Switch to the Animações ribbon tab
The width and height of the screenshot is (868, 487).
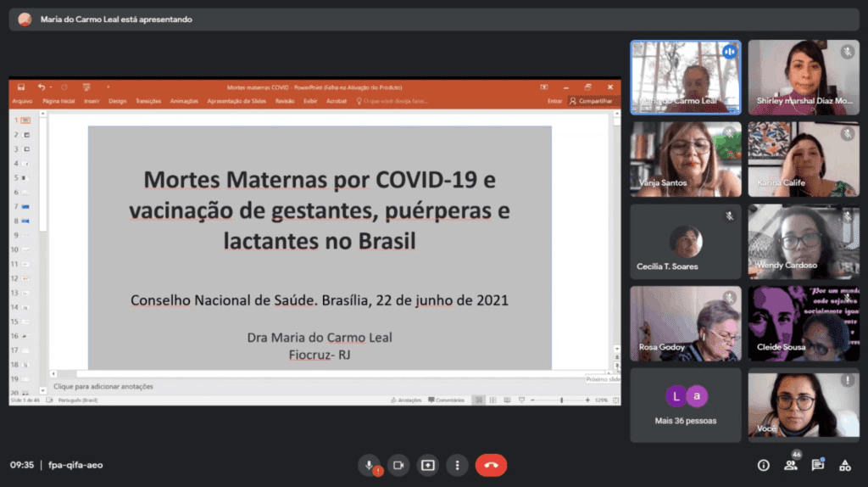tap(184, 101)
